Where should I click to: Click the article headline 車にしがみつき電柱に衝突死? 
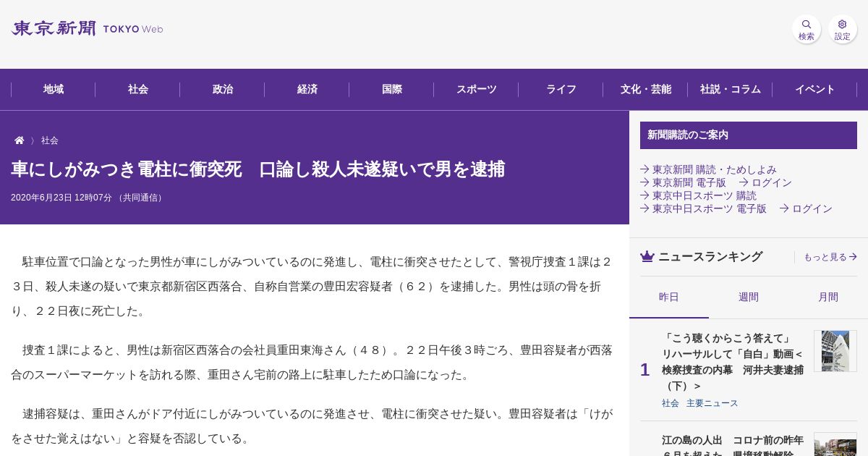pyautogui.click(x=258, y=169)
